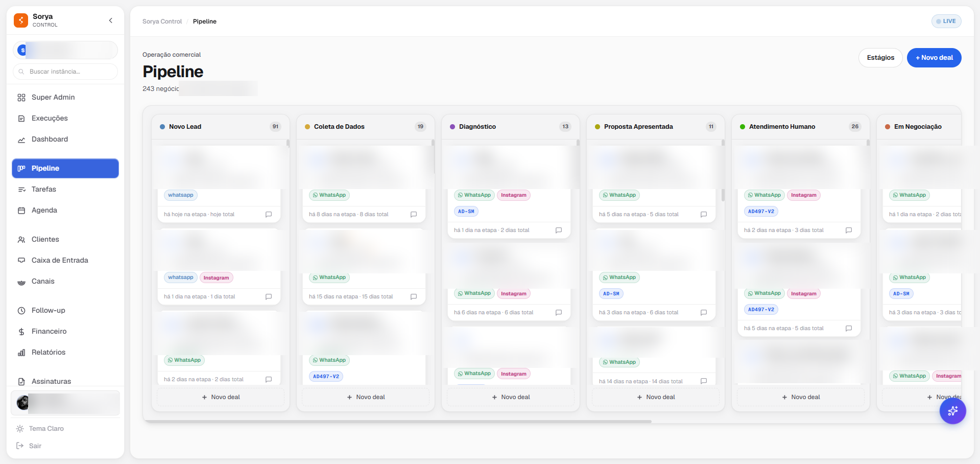Open the Follow-up clock icon
Viewport: 980px width, 464px height.
[21, 311]
